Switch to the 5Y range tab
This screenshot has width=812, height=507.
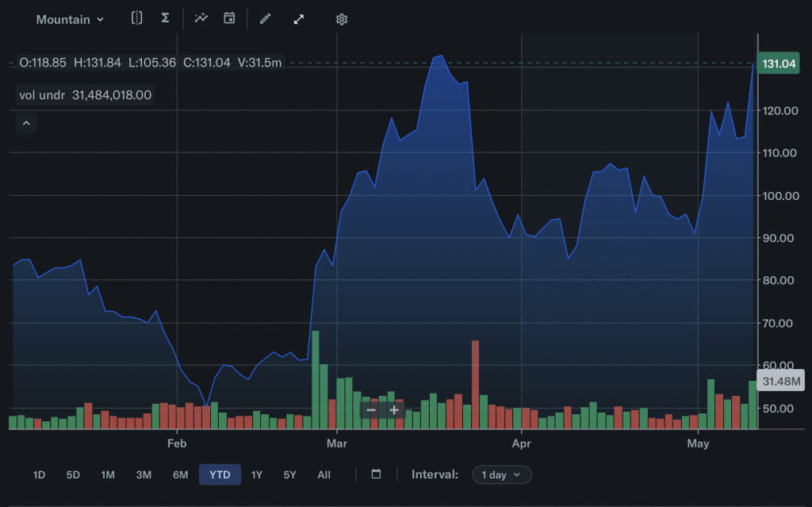pyautogui.click(x=290, y=474)
